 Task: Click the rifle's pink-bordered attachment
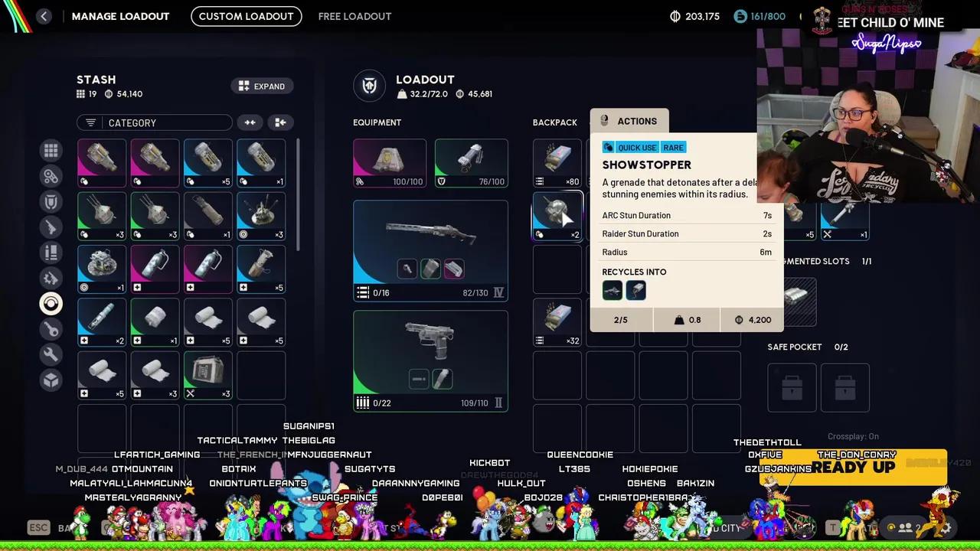point(453,269)
